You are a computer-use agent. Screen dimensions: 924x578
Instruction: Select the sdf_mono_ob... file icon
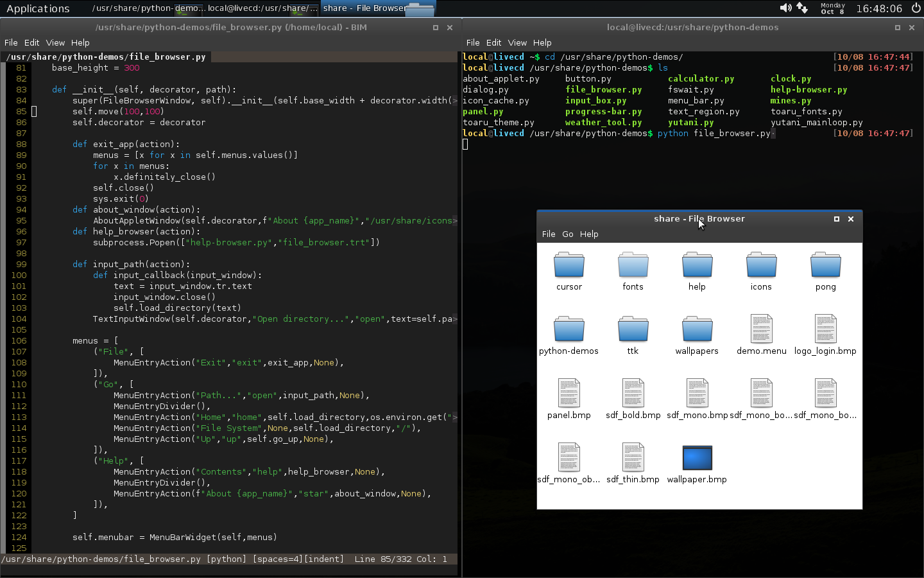[569, 457]
